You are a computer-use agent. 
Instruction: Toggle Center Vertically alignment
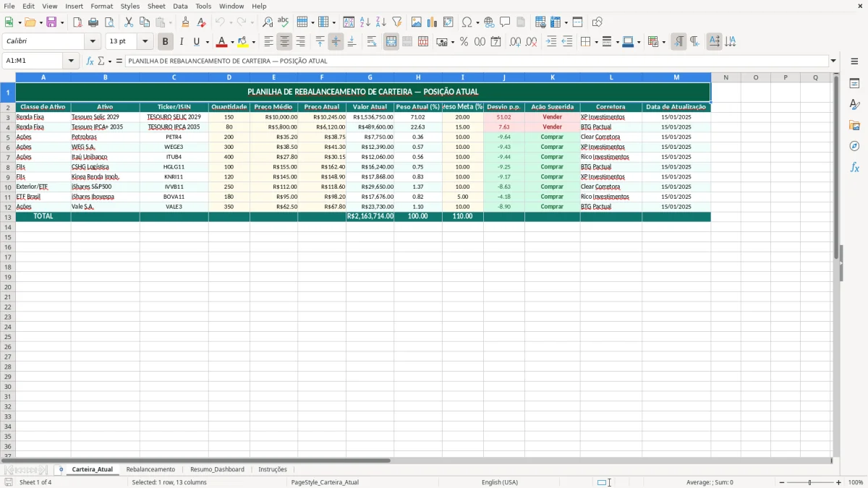point(336,42)
